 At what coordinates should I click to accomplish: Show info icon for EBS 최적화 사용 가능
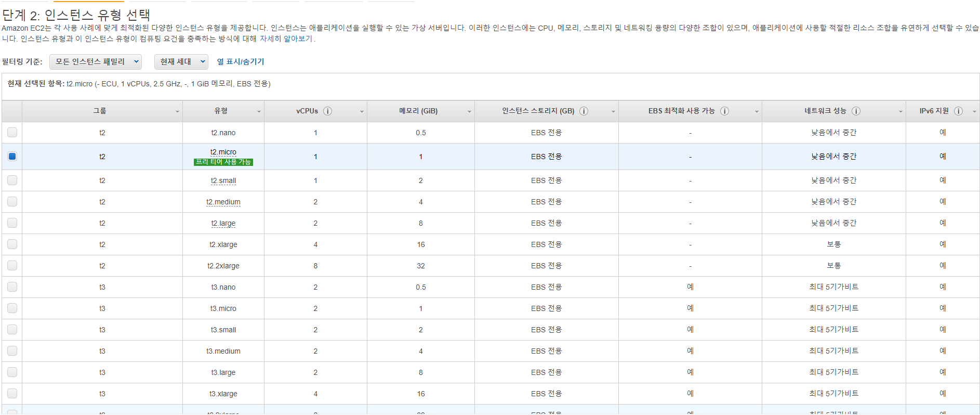724,111
